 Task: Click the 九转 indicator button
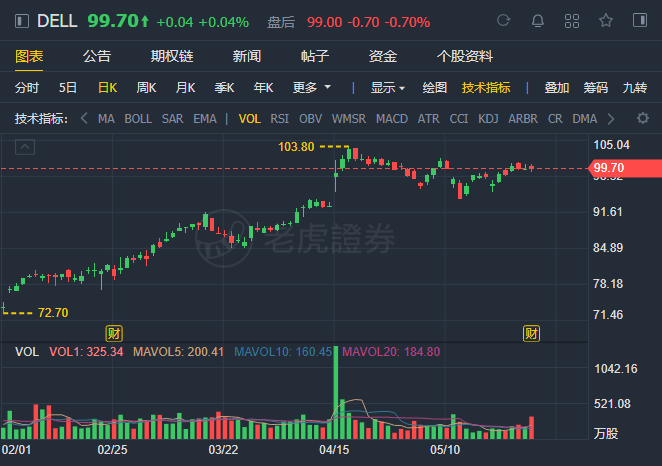tap(635, 88)
